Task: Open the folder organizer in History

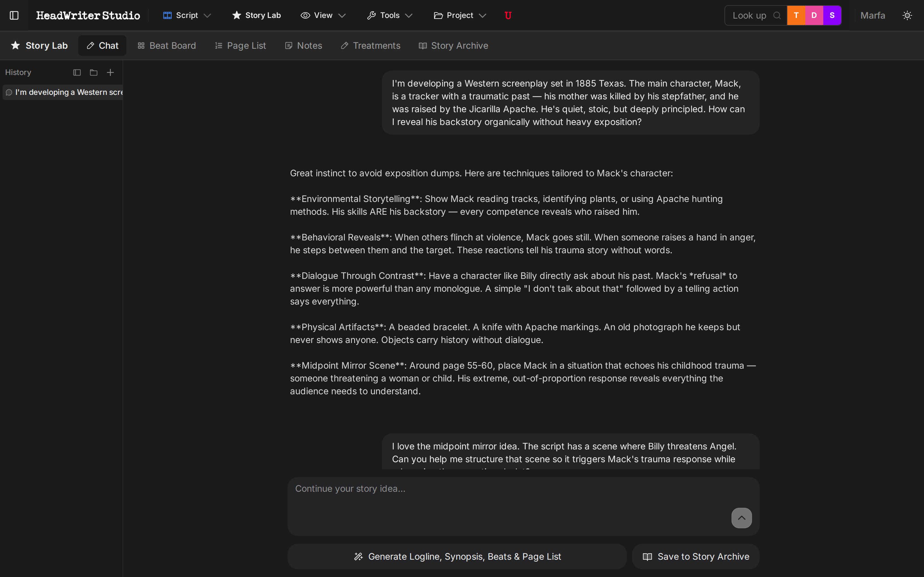Action: (x=93, y=72)
